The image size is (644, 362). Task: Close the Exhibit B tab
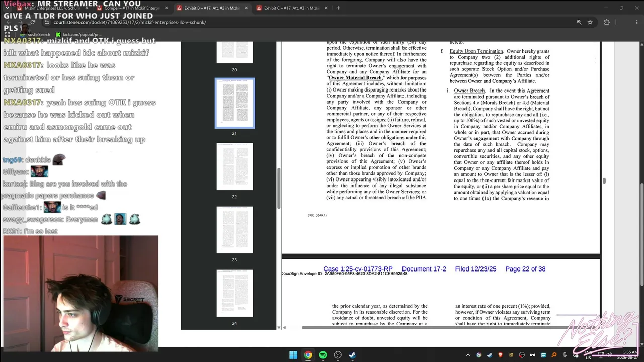(x=246, y=8)
